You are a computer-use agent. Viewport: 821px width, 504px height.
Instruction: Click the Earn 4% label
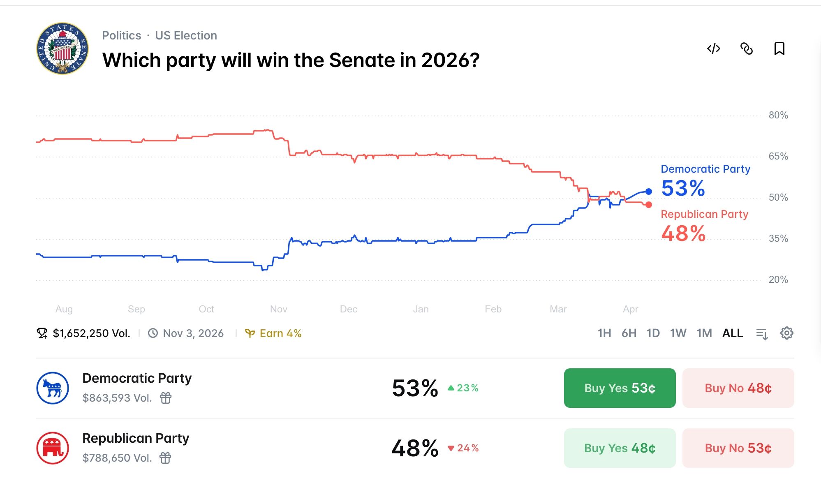click(x=275, y=333)
